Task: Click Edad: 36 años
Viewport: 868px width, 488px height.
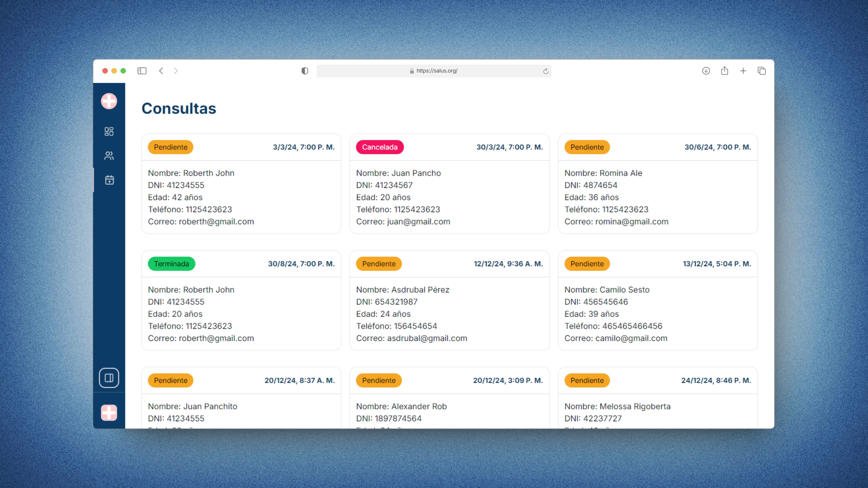Action: pyautogui.click(x=591, y=197)
